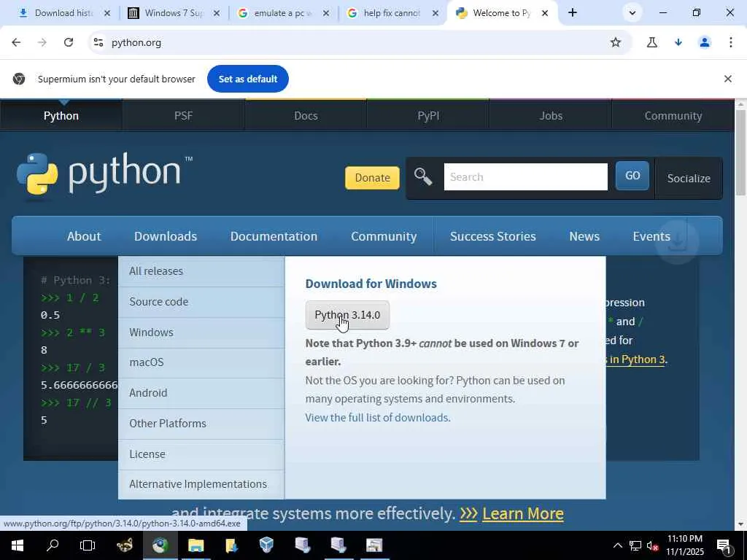This screenshot has width=747, height=560.
Task: Open the experiments flask icon
Action: (652, 42)
